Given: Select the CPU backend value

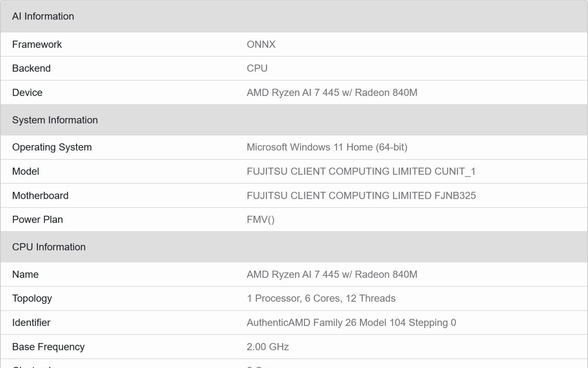Looking at the screenshot, I should point(257,68).
